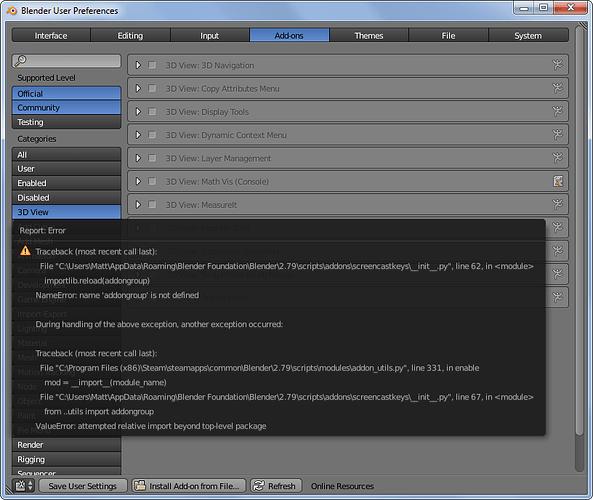Viewport: 593px width, 500px height.
Task: Open the editor type selector icon
Action: (x=24, y=485)
